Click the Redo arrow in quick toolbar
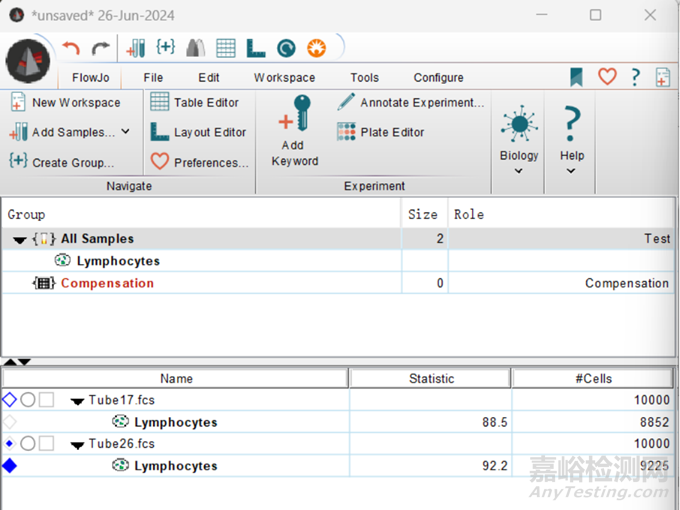The width and height of the screenshot is (680, 510). tap(100, 47)
